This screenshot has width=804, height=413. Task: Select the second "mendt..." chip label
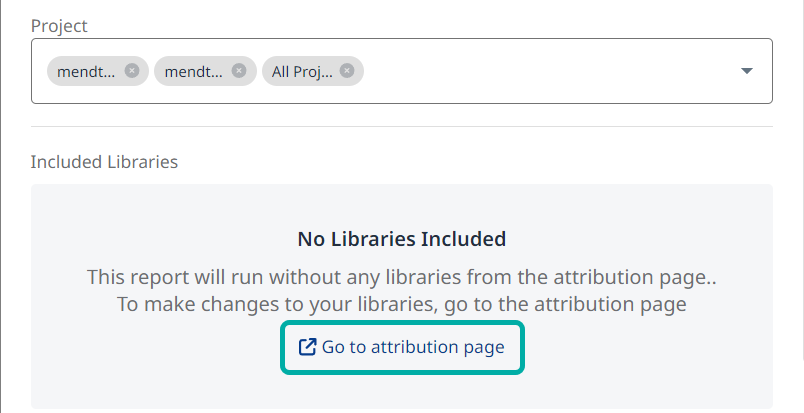pyautogui.click(x=193, y=71)
